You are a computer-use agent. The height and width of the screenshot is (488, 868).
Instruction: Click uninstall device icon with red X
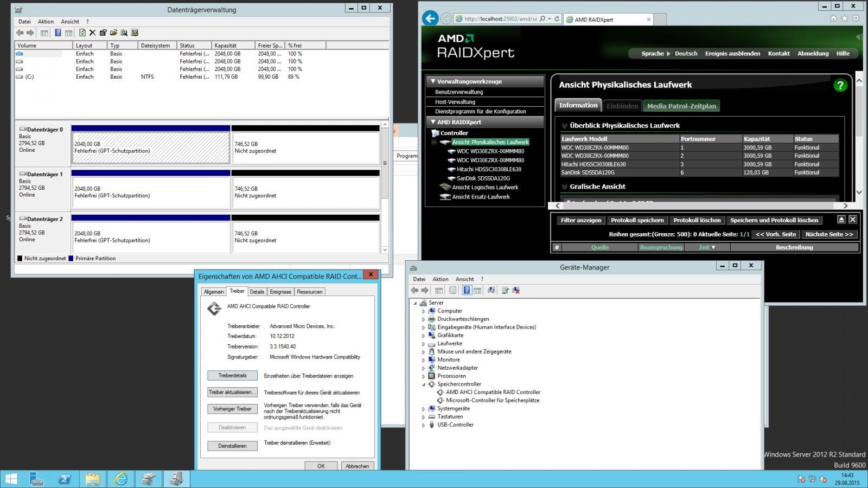pyautogui.click(x=516, y=291)
